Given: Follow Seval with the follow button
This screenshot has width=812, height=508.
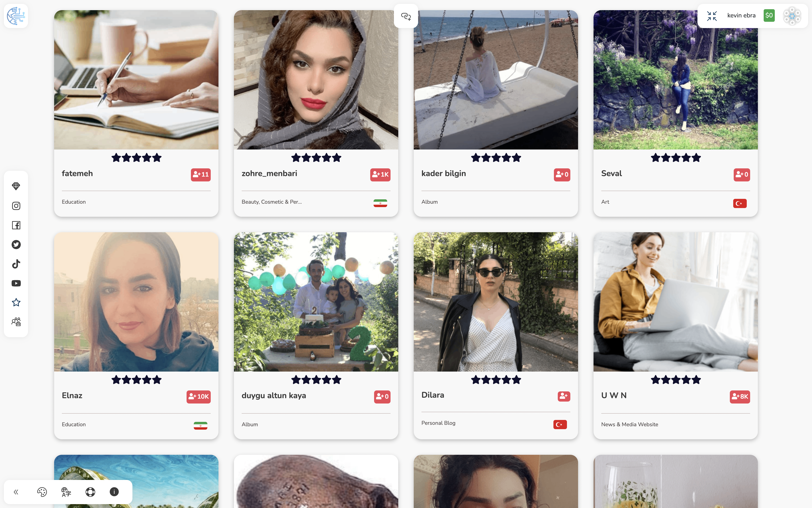Looking at the screenshot, I should [x=742, y=174].
